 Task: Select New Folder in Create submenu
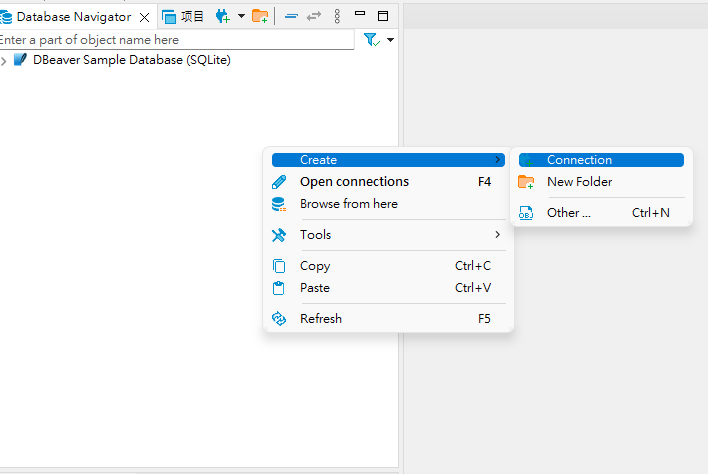[x=601, y=181]
